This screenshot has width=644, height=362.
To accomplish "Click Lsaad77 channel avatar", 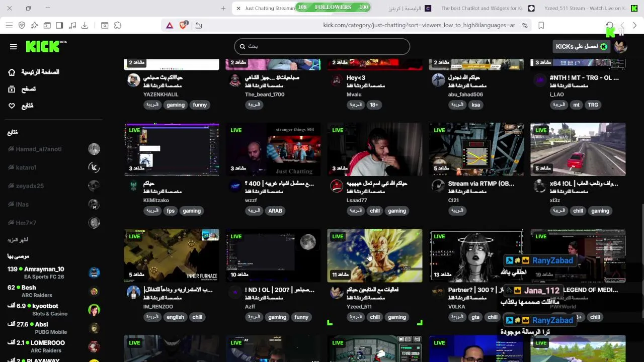I will [337, 186].
